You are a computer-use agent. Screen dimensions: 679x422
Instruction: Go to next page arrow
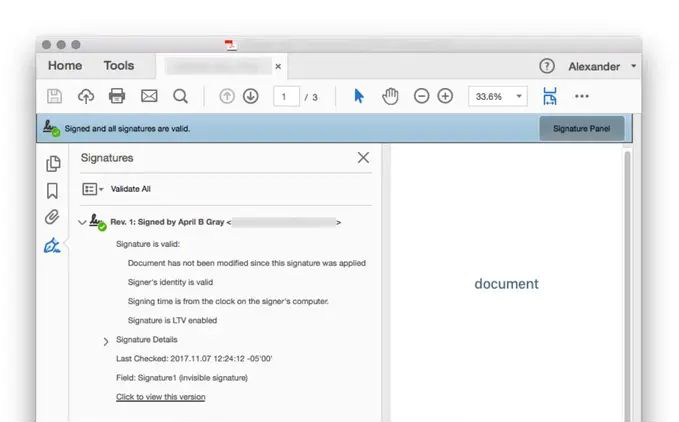(x=250, y=96)
